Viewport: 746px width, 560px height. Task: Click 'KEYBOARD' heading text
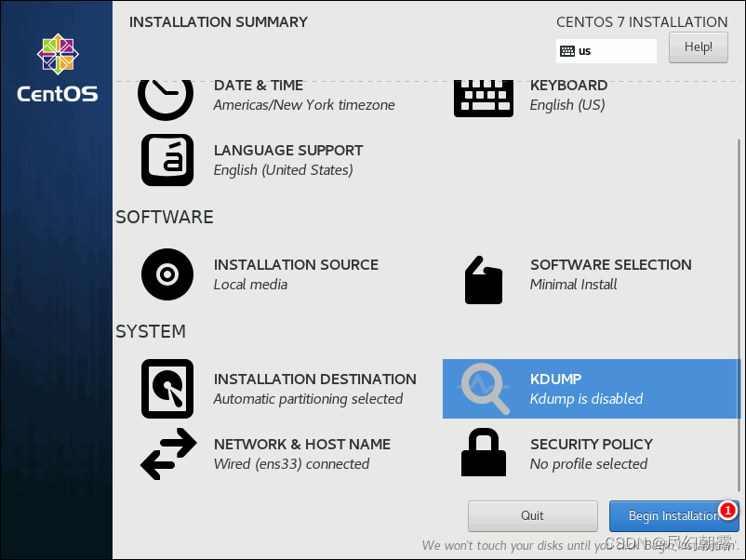click(568, 86)
